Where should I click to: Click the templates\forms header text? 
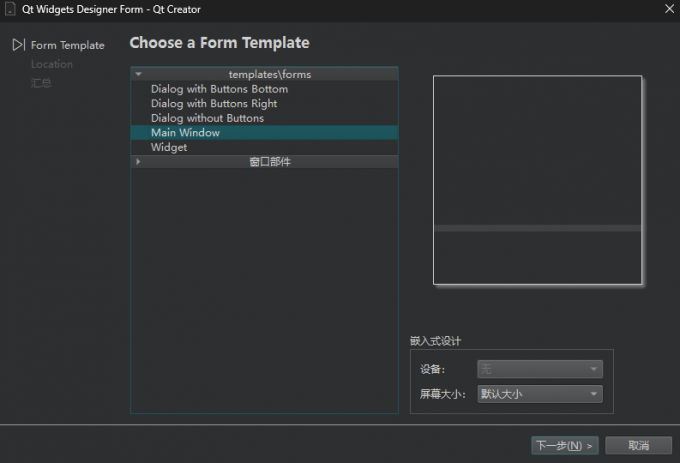tap(269, 74)
